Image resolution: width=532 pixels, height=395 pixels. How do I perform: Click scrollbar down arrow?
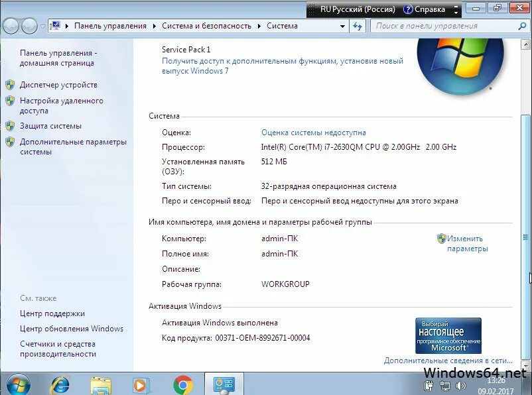click(525, 365)
